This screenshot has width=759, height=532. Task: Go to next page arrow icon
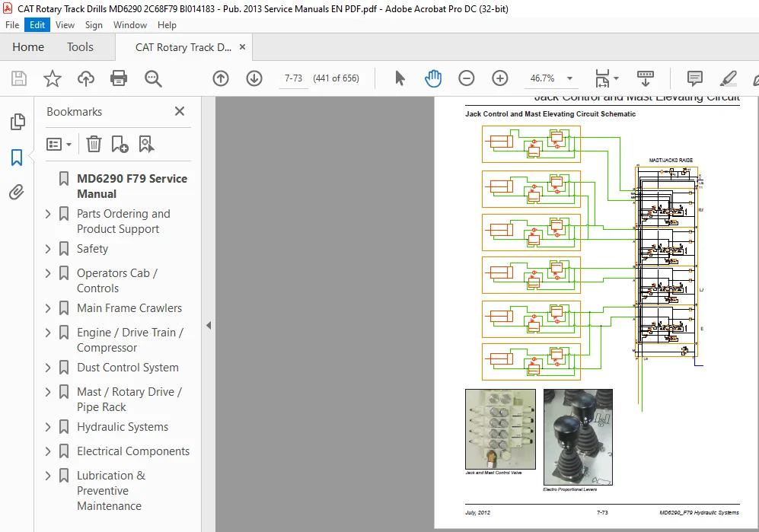tap(254, 78)
